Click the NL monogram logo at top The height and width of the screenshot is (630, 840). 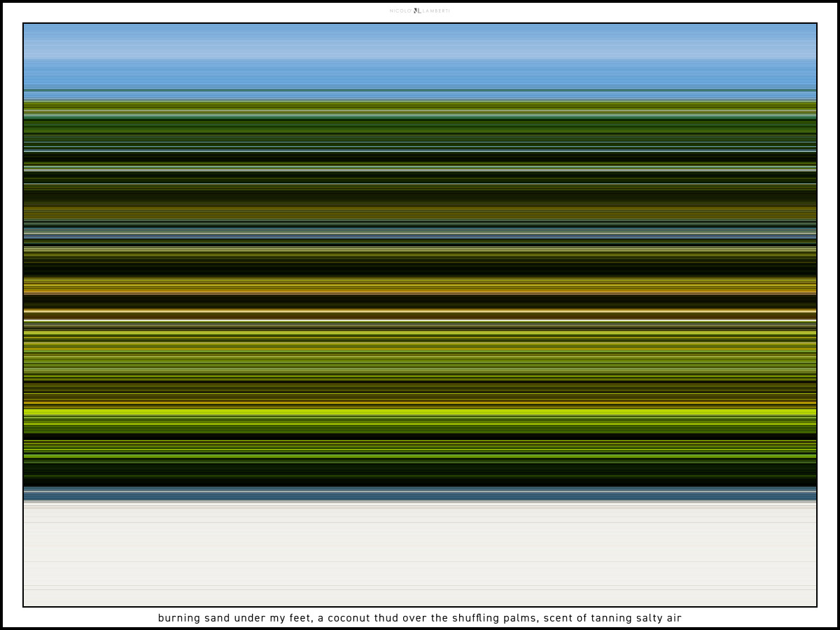pyautogui.click(x=417, y=11)
